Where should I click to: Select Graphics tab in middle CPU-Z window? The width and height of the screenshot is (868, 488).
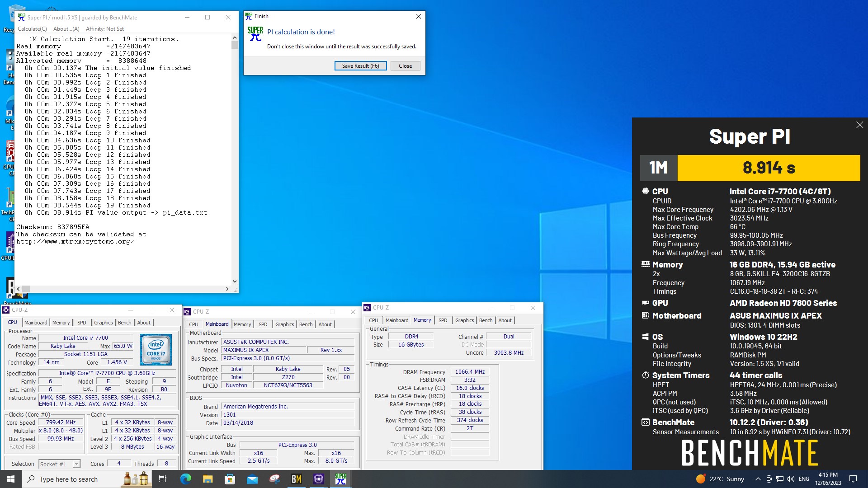285,324
